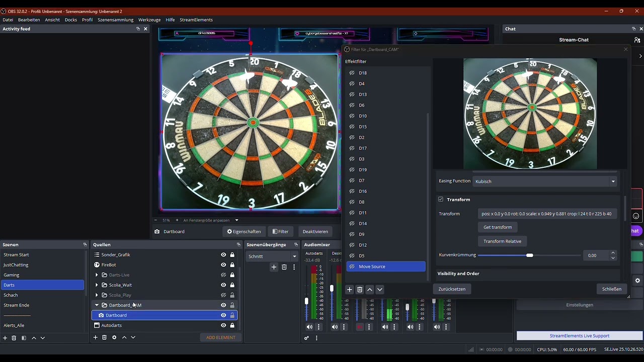
Task: Remove selected source via trash icon
Action: pos(104,337)
